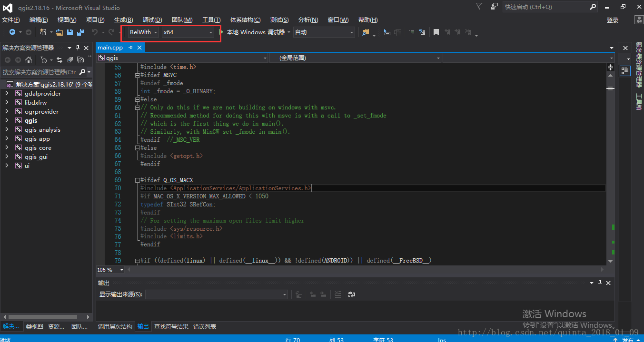
Task: Collapse the #ifdef Q_OS_MACX block on line 69
Action: click(x=137, y=180)
